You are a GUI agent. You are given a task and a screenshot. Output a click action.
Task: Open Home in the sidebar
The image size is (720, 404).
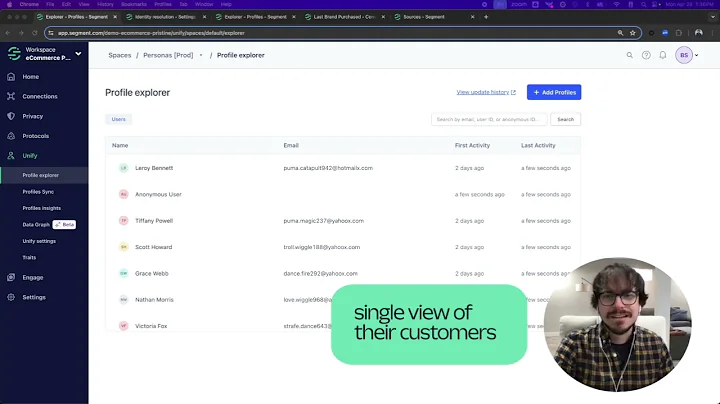30,77
